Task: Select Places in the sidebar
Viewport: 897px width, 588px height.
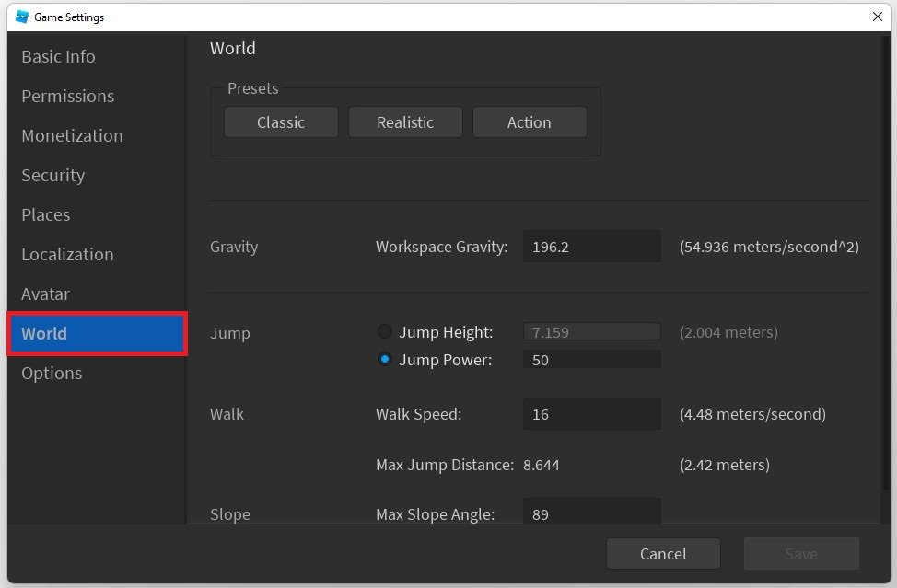Action: point(45,214)
